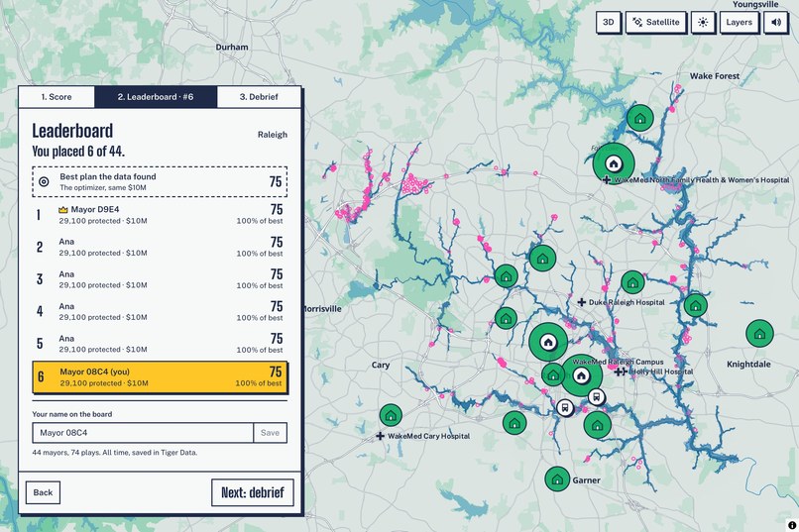The height and width of the screenshot is (532, 799).
Task: Switch to the 1. Score tab
Action: (x=57, y=97)
